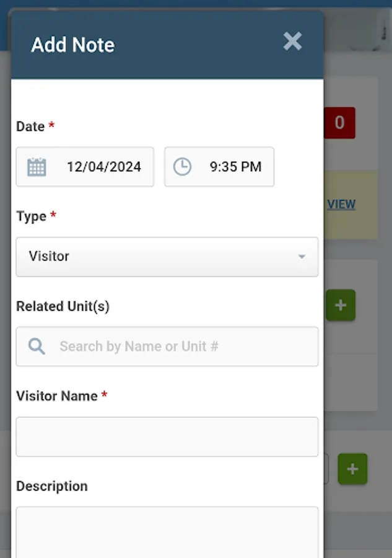Click the red 0 counter badge
This screenshot has height=558, width=392.
[338, 123]
